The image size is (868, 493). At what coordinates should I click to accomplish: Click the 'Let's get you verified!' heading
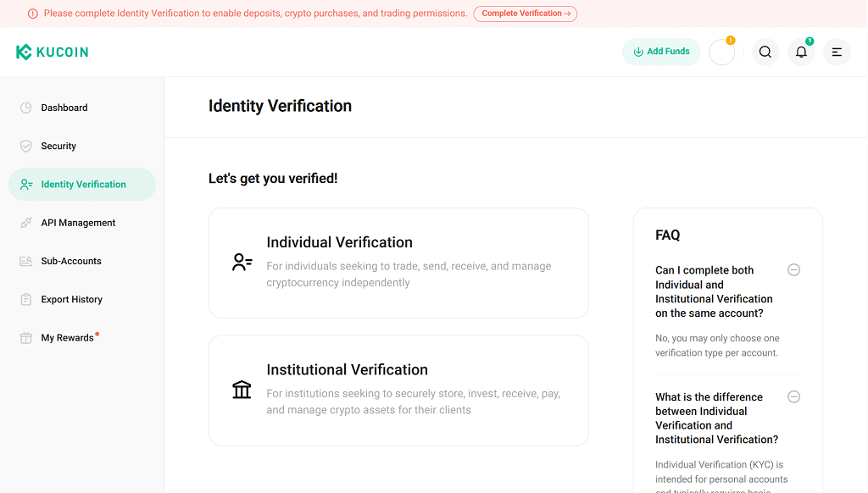(x=273, y=178)
